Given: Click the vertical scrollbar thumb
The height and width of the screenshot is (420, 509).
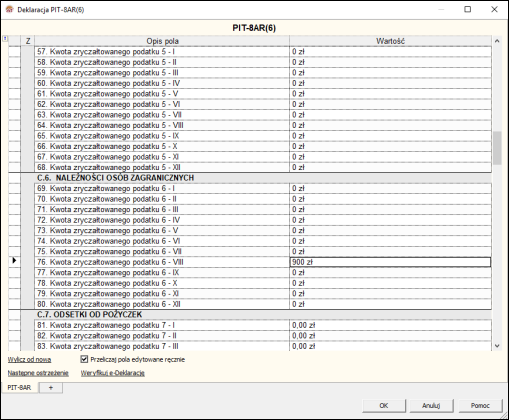Looking at the screenshot, I should pyautogui.click(x=497, y=148).
